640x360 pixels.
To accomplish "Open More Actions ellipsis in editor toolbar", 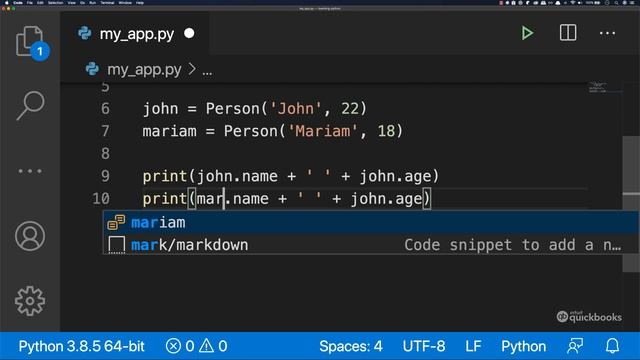I will pos(607,33).
